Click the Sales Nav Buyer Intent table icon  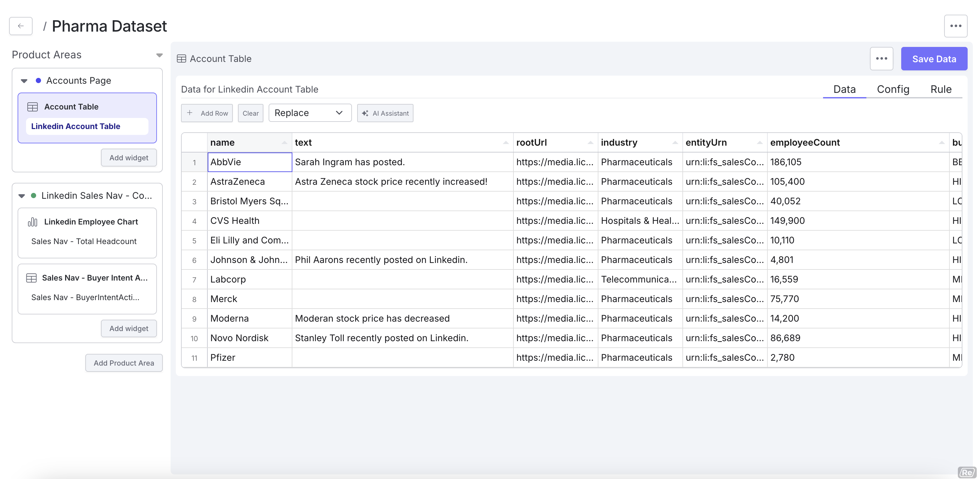pos(31,278)
